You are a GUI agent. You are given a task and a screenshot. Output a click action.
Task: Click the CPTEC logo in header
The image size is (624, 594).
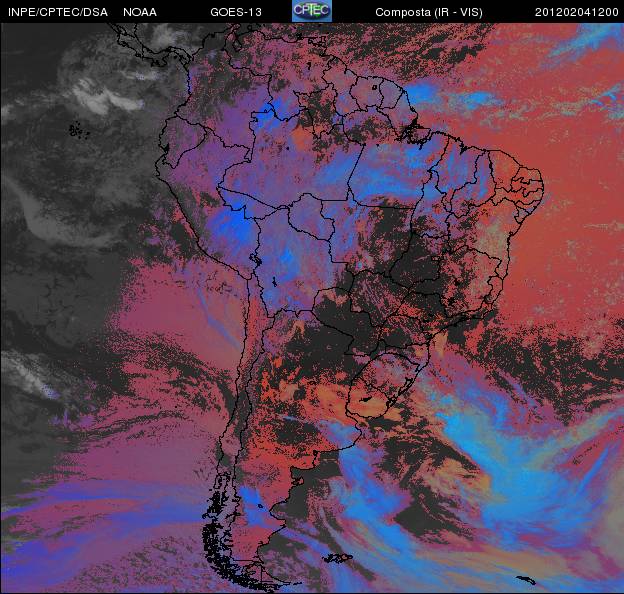pos(312,11)
